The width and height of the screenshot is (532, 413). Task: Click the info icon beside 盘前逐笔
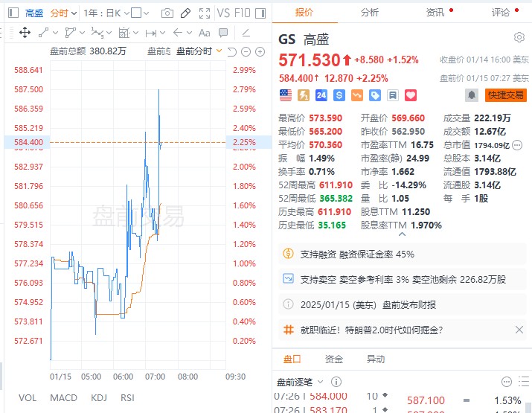pyautogui.click(x=336, y=382)
